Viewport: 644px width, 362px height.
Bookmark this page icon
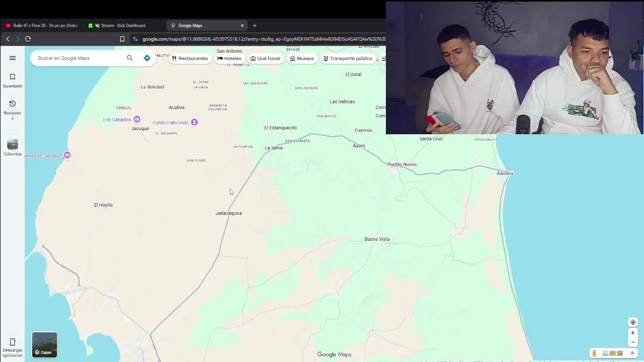pos(122,39)
